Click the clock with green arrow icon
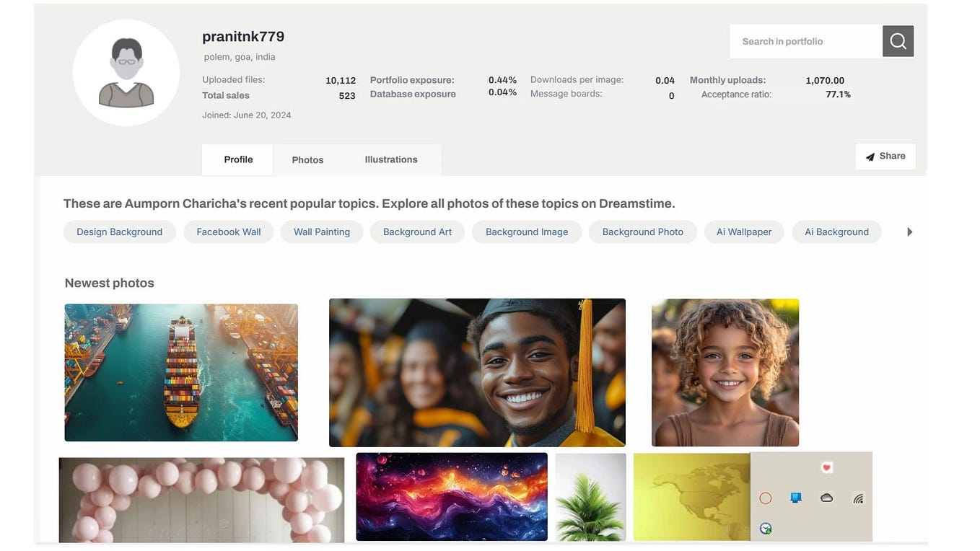Image resolution: width=980 pixels, height=551 pixels. (x=766, y=529)
